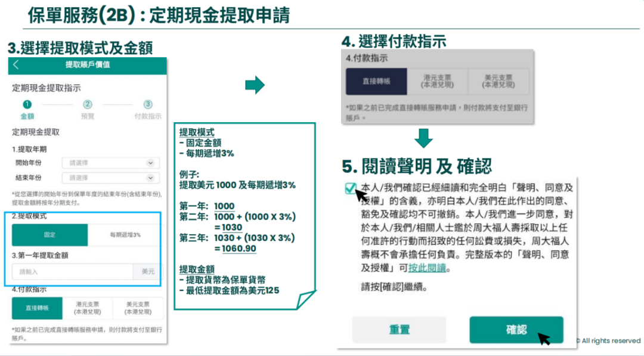This screenshot has height=356, width=644.
Task: Open the 結束年份 dropdown
Action: coord(110,178)
